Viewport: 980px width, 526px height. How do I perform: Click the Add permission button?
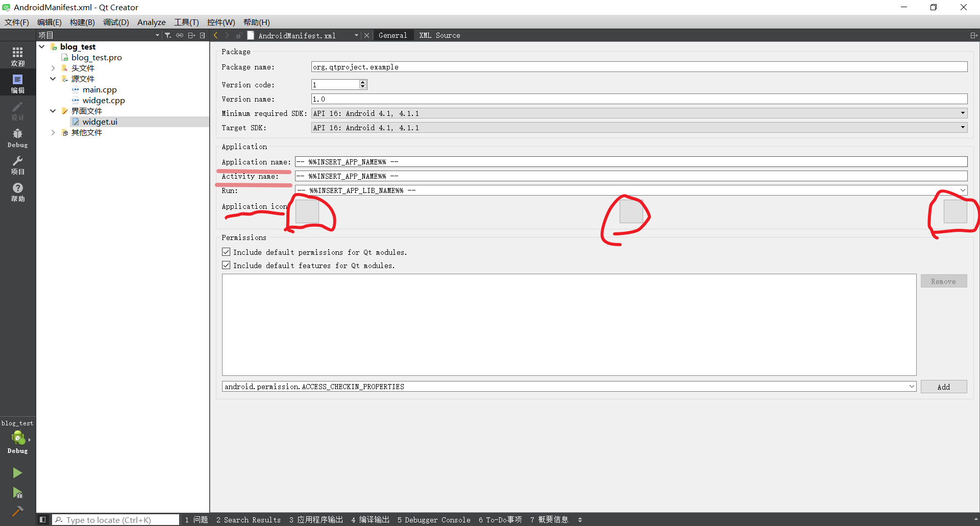tap(944, 387)
